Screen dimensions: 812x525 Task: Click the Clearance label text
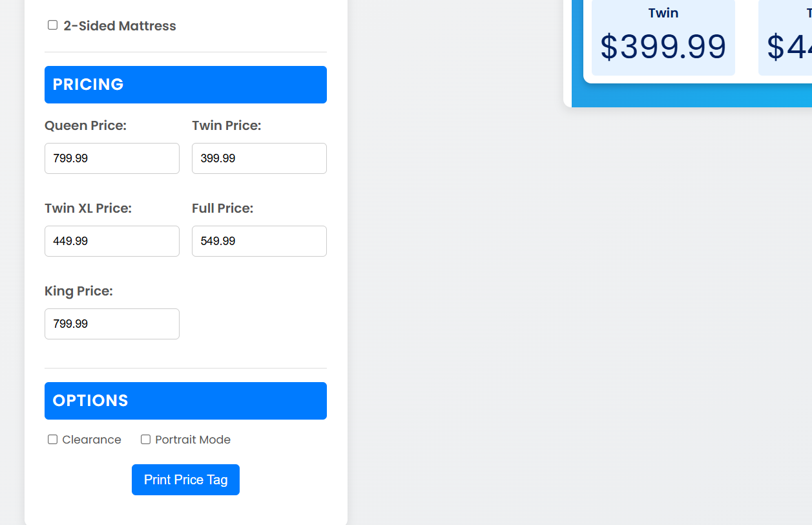point(91,439)
